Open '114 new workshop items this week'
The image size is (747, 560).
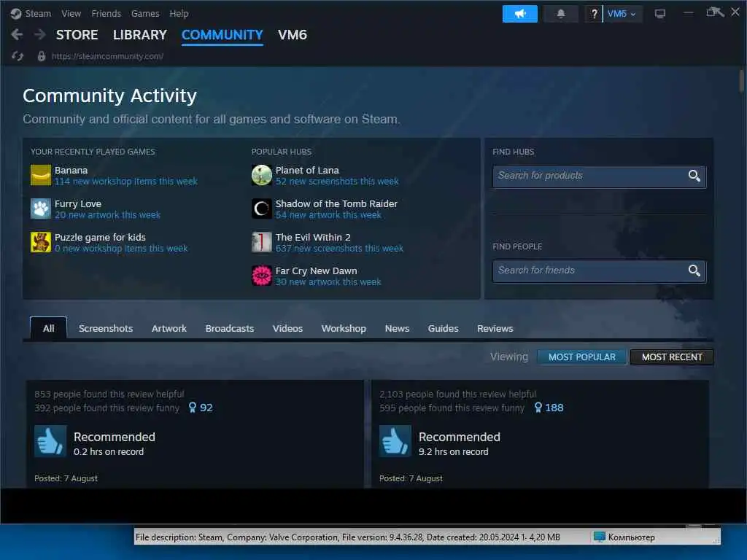tap(125, 182)
